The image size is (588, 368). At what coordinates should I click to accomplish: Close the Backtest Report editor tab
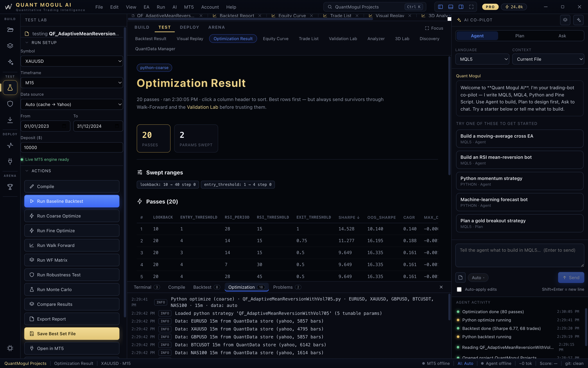pos(260,16)
